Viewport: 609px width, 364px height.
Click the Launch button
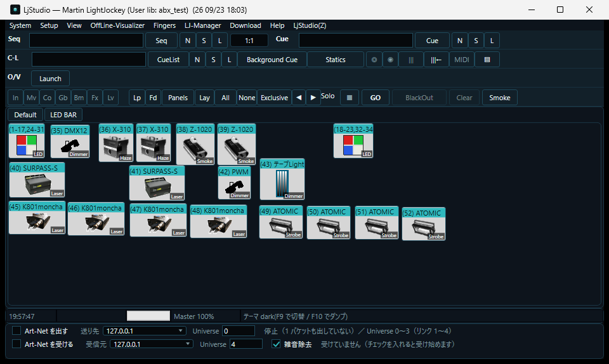click(x=50, y=79)
